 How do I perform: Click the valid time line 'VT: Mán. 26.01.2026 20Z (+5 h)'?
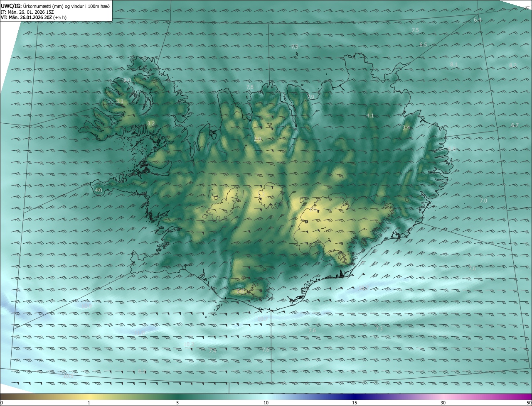click(34, 17)
